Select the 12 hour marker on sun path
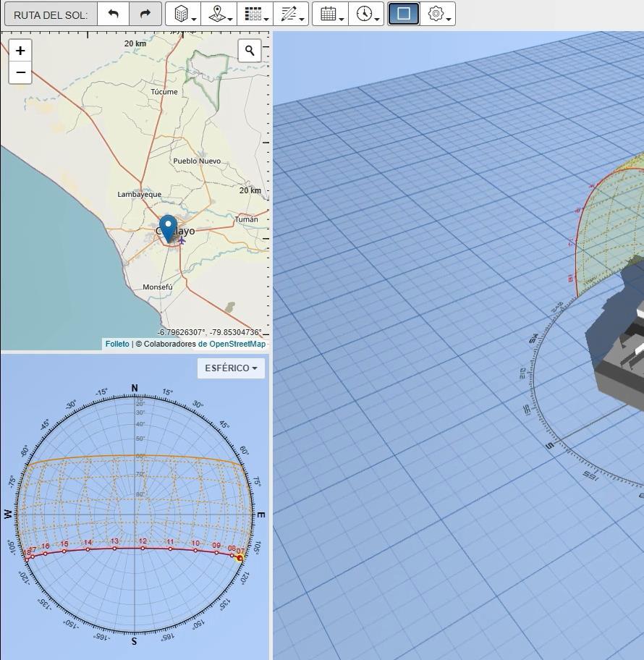 pos(143,548)
